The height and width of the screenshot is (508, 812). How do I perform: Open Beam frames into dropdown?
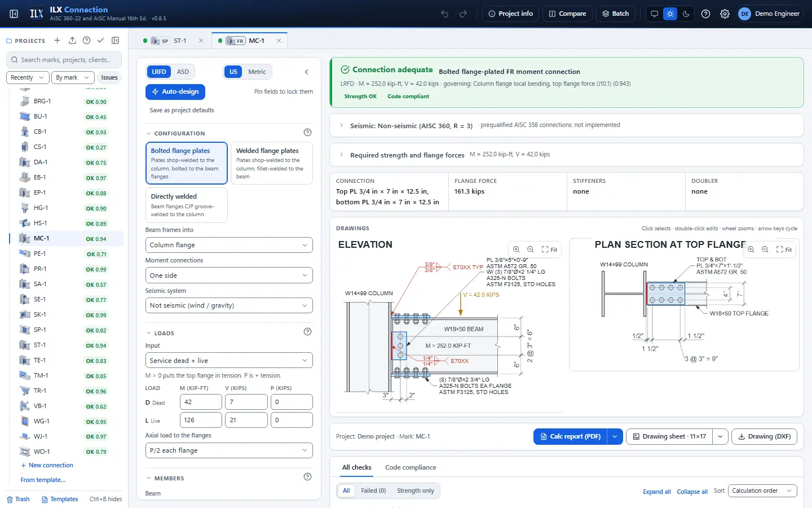click(229, 245)
